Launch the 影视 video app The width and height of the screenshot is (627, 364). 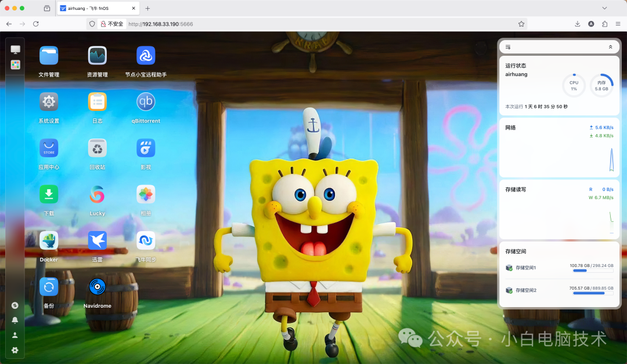click(x=146, y=149)
